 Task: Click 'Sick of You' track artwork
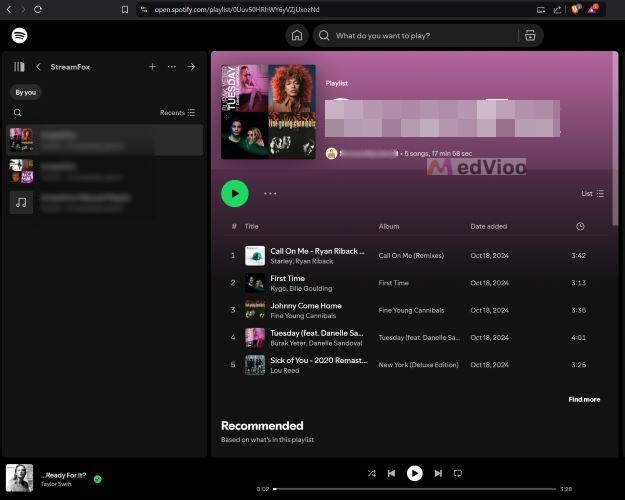pyautogui.click(x=255, y=365)
